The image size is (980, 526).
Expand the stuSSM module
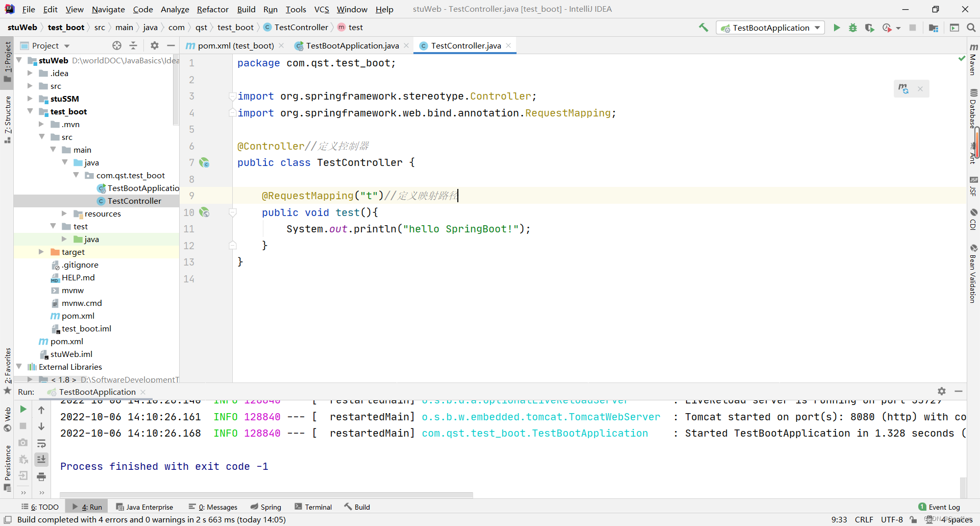[x=30, y=99]
